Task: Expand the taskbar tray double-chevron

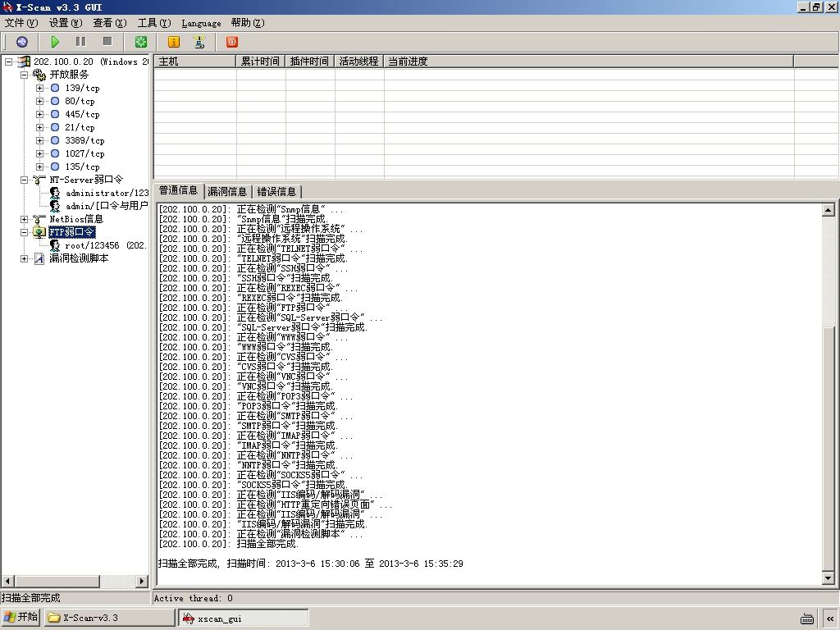Action: pyautogui.click(x=830, y=619)
